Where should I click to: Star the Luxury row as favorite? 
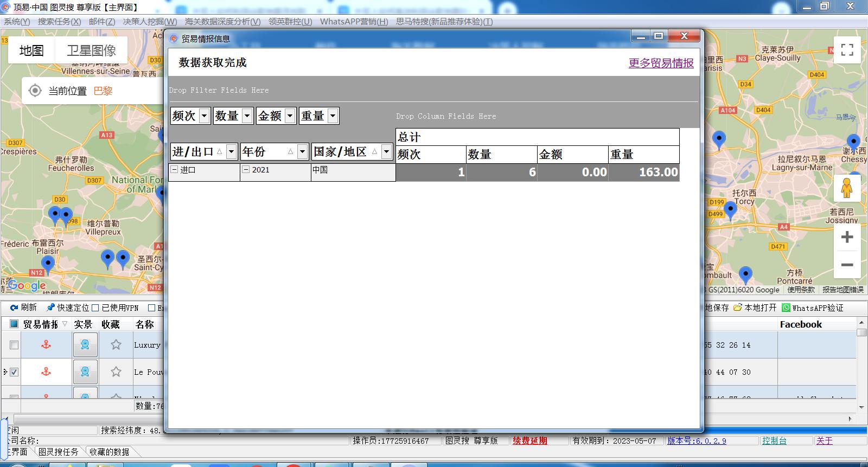tap(116, 345)
